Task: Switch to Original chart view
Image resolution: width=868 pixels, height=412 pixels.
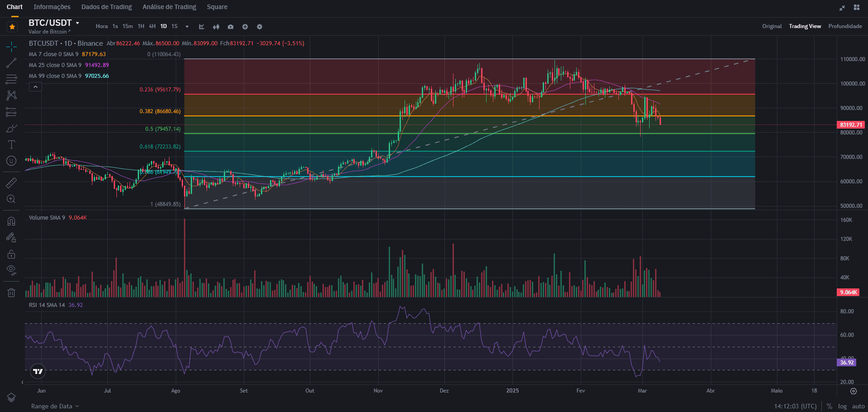Action: [x=772, y=26]
